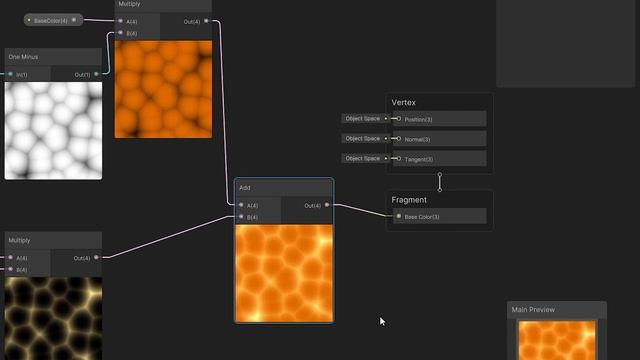Click A(4) port on dark-preview Multiply node
640x360 pixels.
point(11,258)
